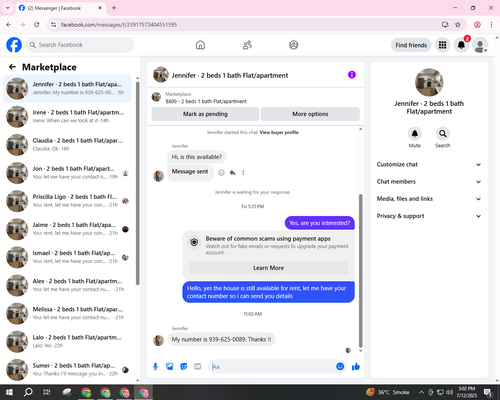The width and height of the screenshot is (500, 400).
Task: Open the emoji picker smiley
Action: 340,367
